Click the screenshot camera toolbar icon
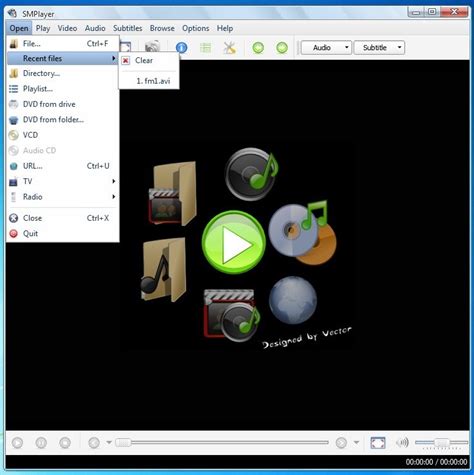The width and height of the screenshot is (474, 475). point(152,46)
